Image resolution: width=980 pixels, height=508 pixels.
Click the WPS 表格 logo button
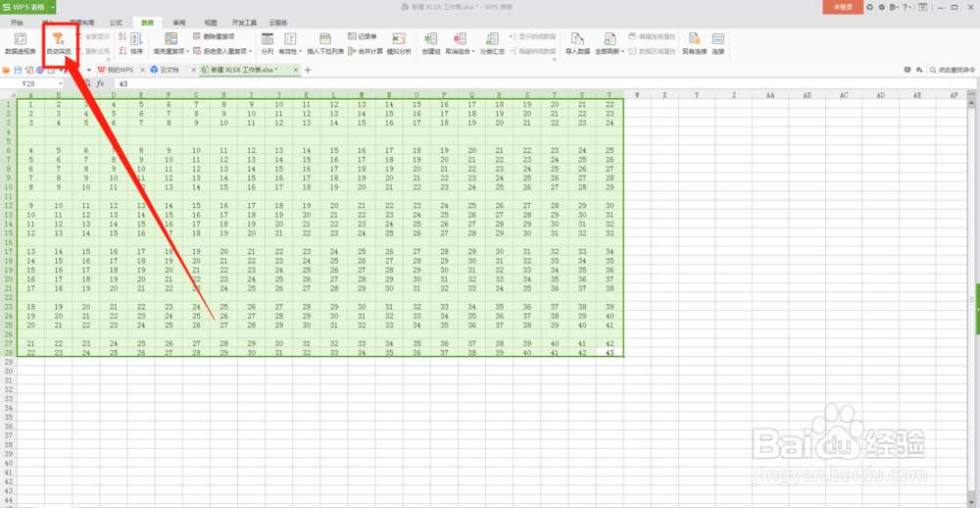[25, 7]
